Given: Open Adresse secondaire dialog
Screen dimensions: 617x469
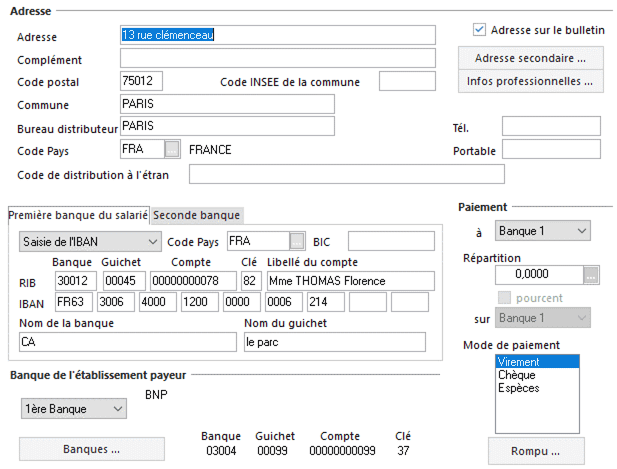Looking at the screenshot, I should [530, 57].
